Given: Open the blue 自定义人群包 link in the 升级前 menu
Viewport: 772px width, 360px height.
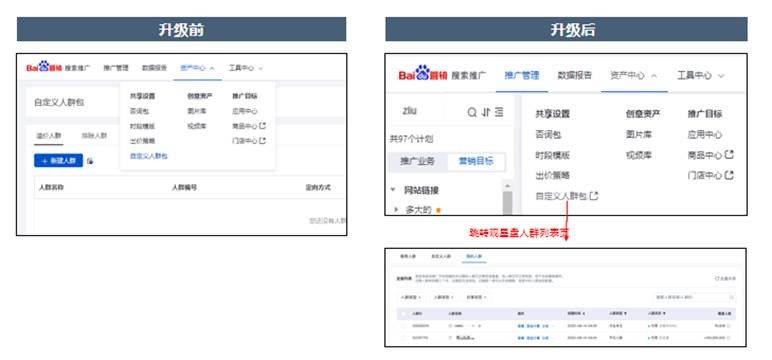Looking at the screenshot, I should (x=148, y=156).
